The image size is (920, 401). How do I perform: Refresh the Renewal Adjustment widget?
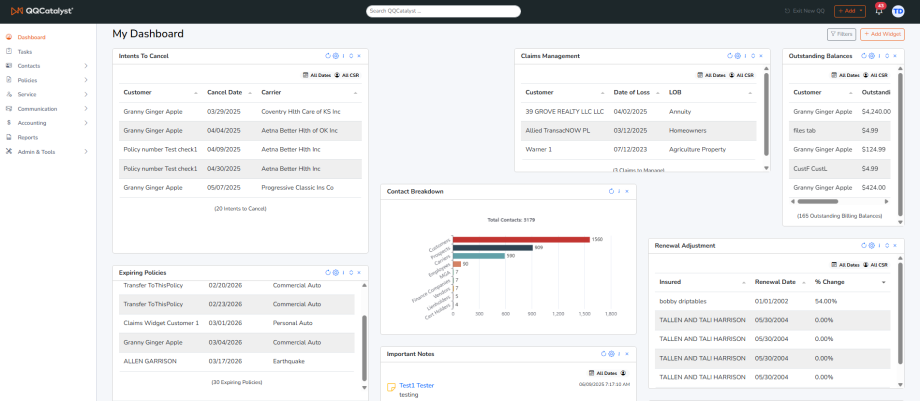pyautogui.click(x=864, y=245)
